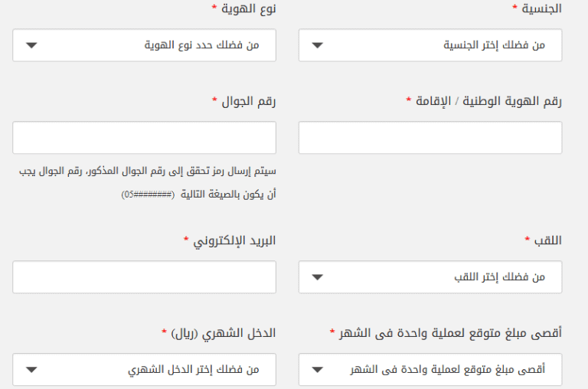The height and width of the screenshot is (389, 588).
Task: Expand the 'أقصى مبلغ متوقع لعملية واحدة' selector
Action: point(430,370)
